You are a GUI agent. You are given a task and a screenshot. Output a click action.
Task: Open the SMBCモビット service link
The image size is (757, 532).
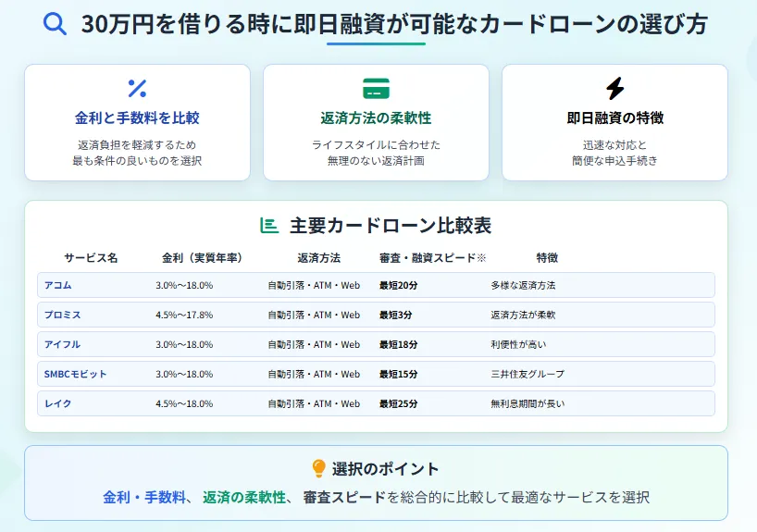tap(75, 374)
